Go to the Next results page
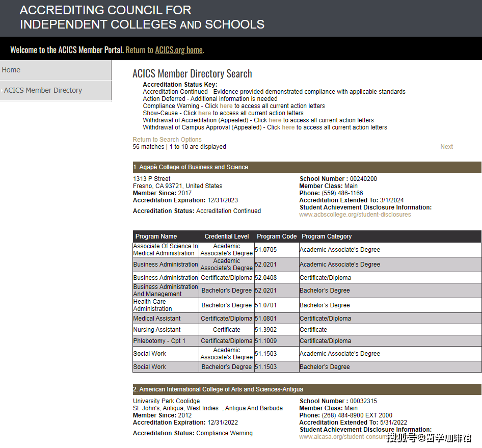Viewport: 482px width, 448px height. tap(446, 147)
